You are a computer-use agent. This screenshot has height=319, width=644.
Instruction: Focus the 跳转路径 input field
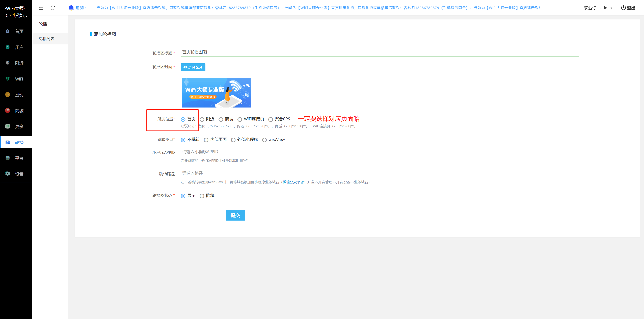380,173
